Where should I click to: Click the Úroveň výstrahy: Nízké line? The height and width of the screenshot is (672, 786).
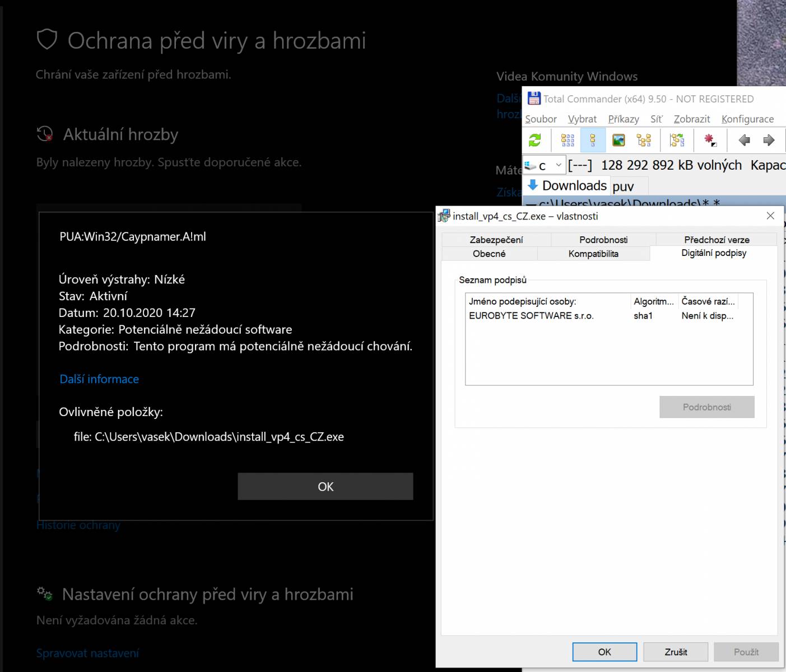tap(122, 279)
